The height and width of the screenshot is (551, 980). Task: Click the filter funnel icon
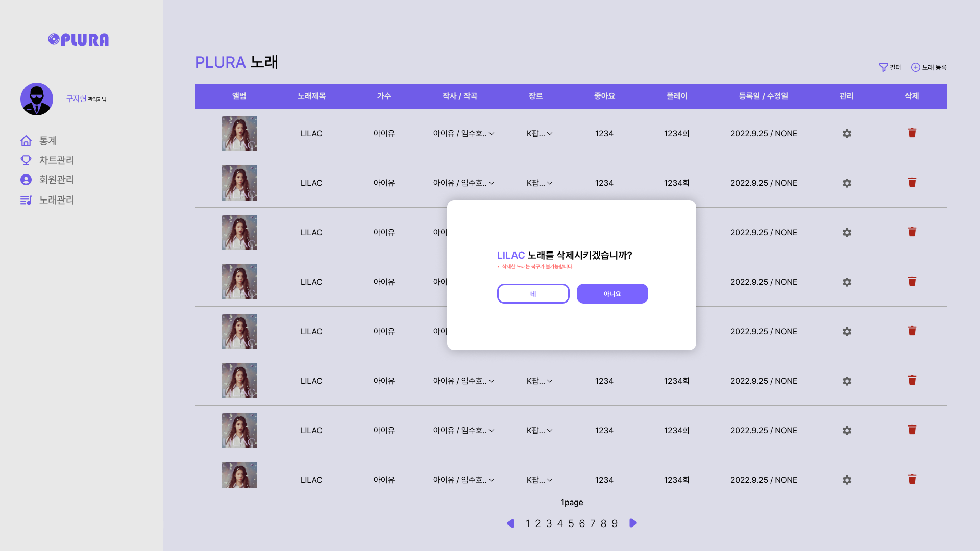tap(884, 67)
